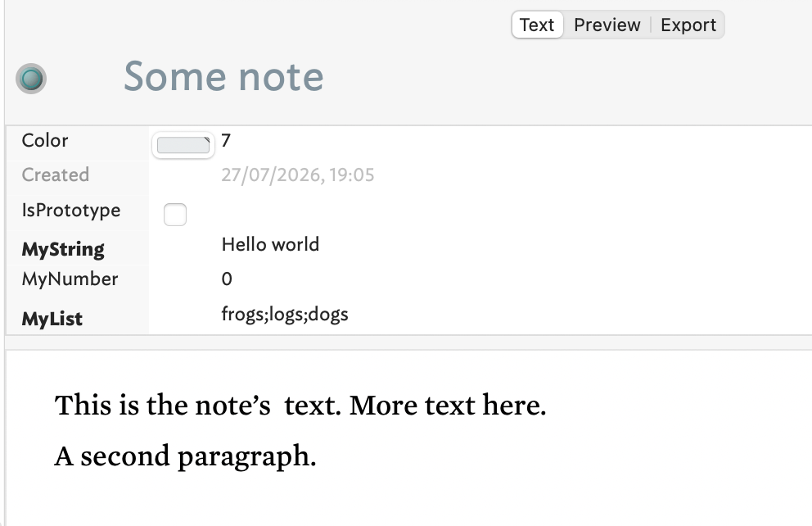Select the Color attribute label
Viewport: 812px width, 526px height.
point(45,140)
